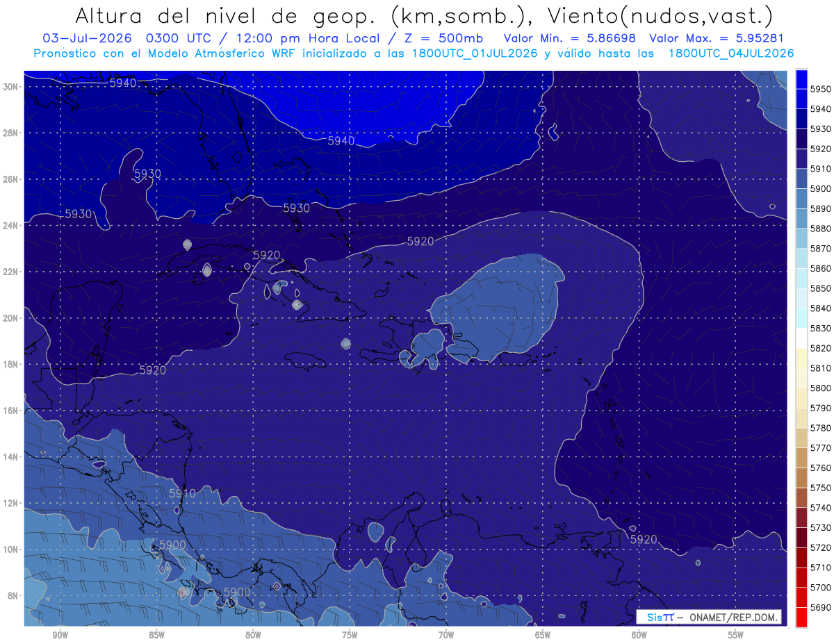Click the 70W longitude label
Viewport: 834px width, 644px height.
click(446, 635)
